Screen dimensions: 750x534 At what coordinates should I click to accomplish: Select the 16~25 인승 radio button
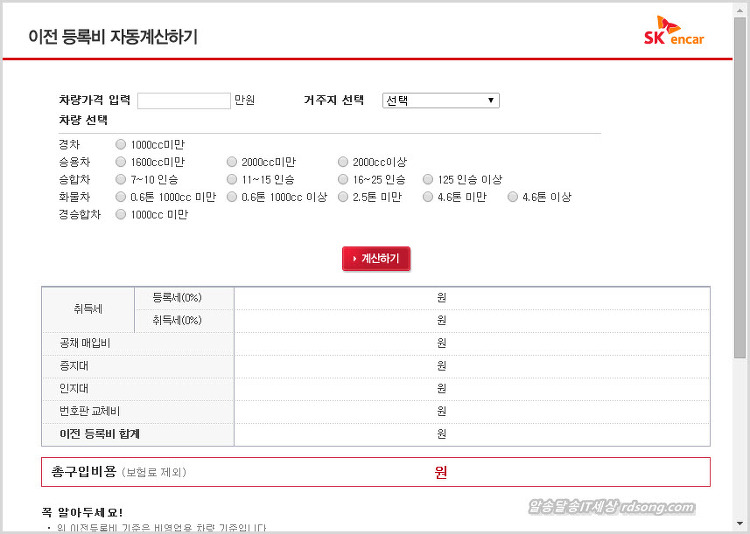click(343, 180)
